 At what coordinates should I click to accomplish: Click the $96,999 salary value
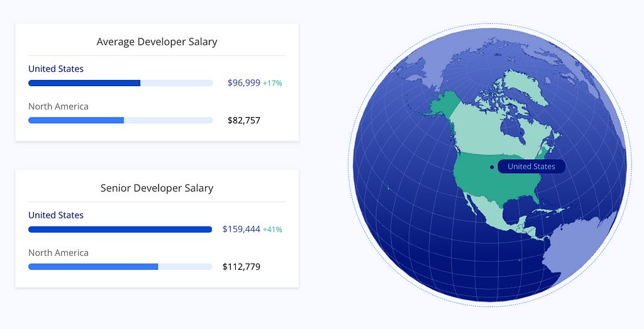coord(244,83)
